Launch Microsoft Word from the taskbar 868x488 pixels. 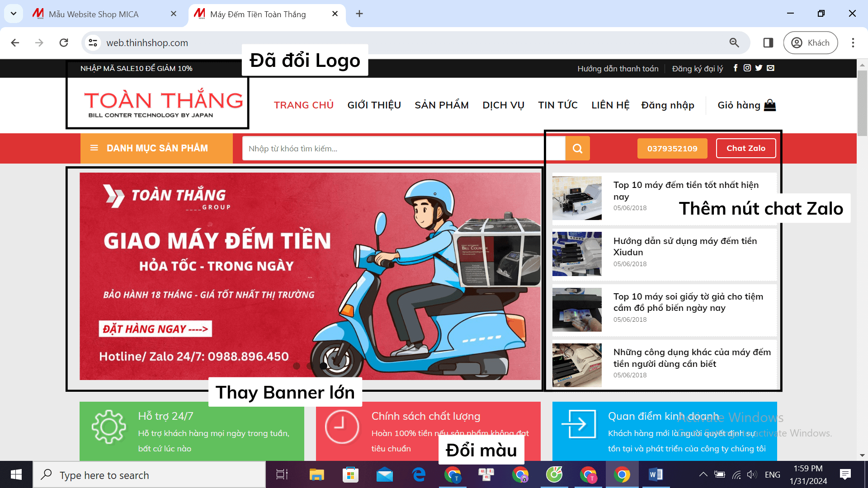point(656,474)
